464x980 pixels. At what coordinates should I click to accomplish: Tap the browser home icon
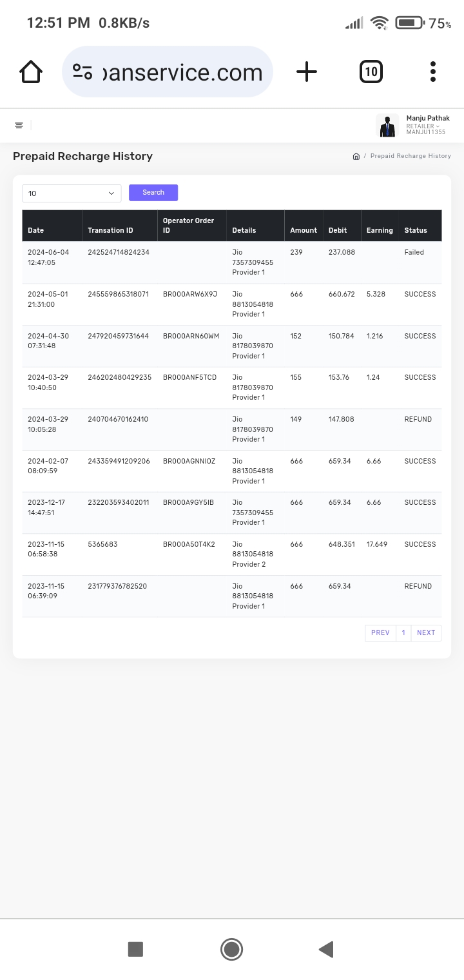pos(31,72)
